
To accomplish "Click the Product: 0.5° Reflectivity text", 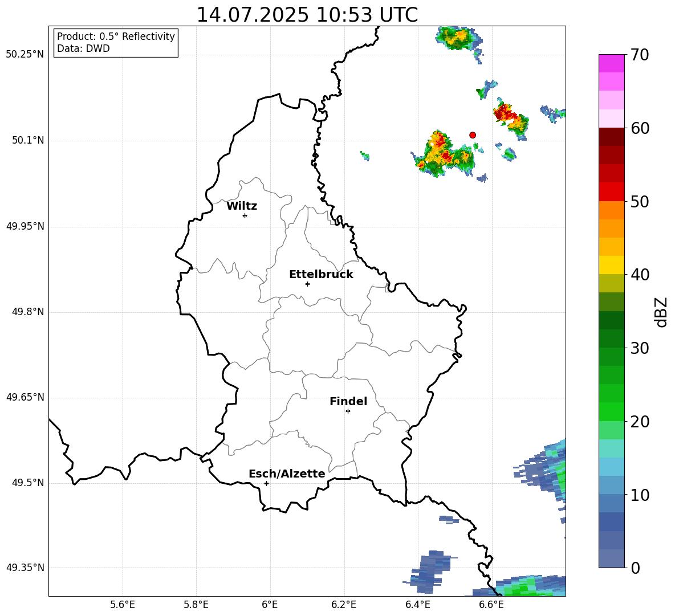I will 116,36.
